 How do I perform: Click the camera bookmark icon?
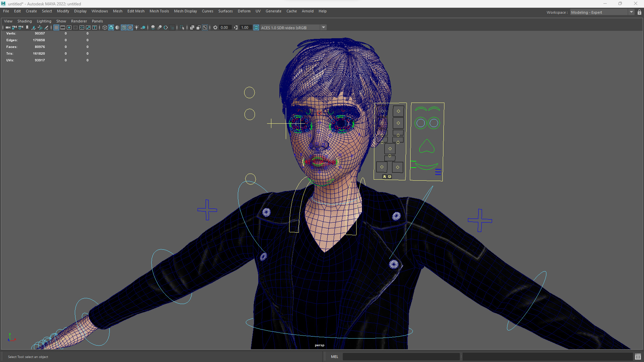[x=27, y=27]
